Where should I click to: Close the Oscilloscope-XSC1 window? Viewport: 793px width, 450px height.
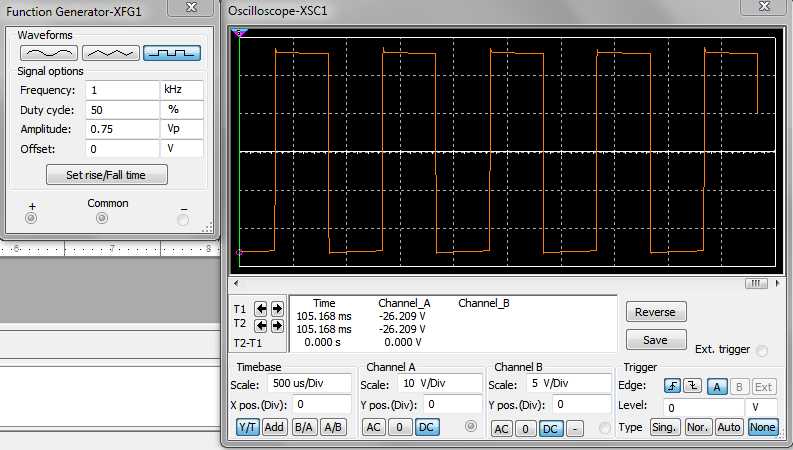pos(764,7)
